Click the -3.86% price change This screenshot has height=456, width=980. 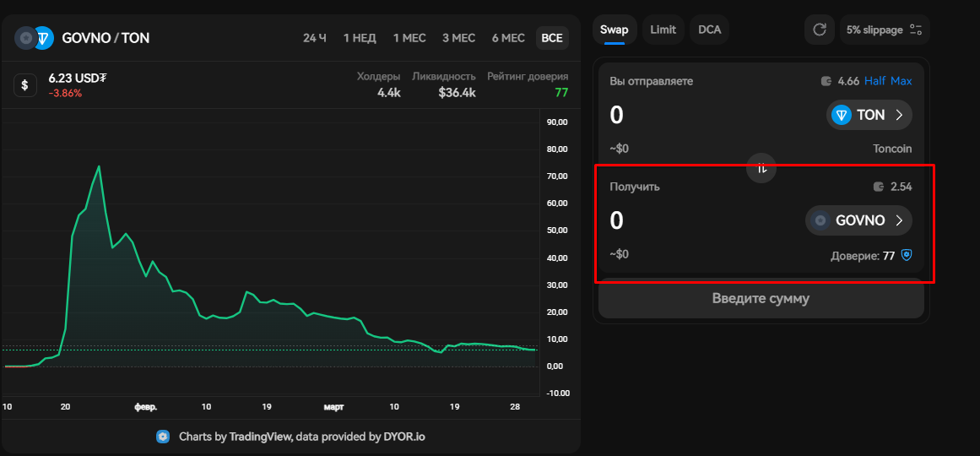pos(65,93)
